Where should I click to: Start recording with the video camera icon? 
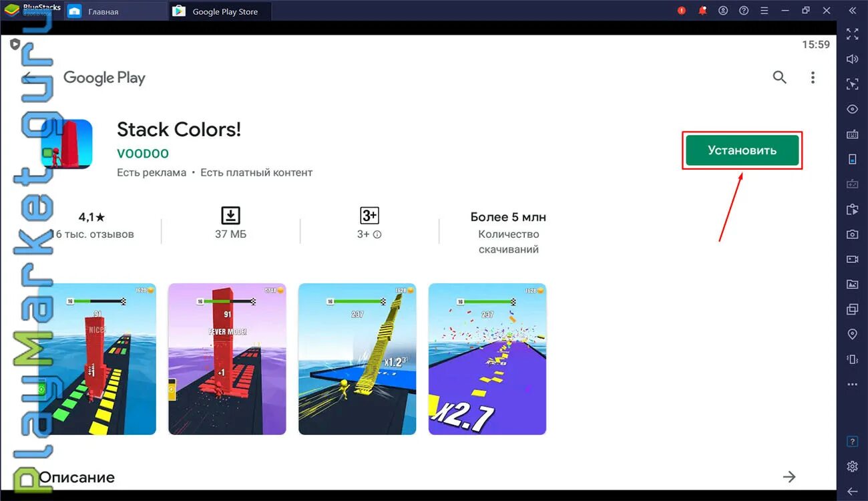852,259
